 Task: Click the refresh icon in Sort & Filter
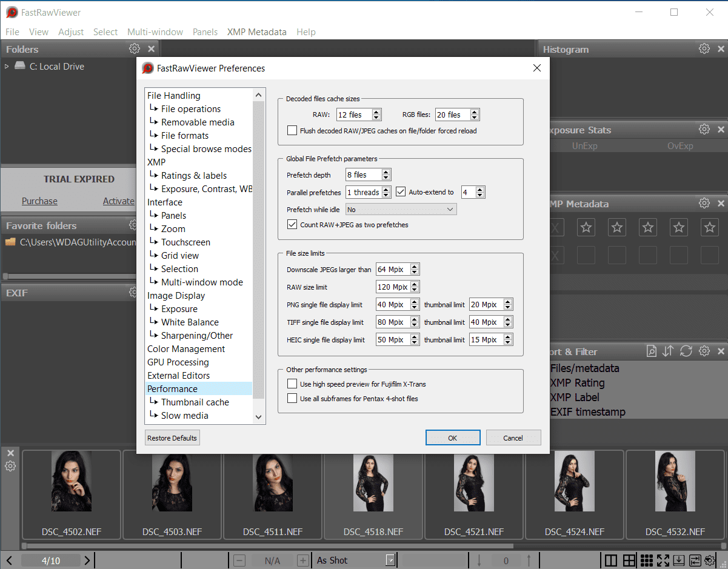(686, 351)
